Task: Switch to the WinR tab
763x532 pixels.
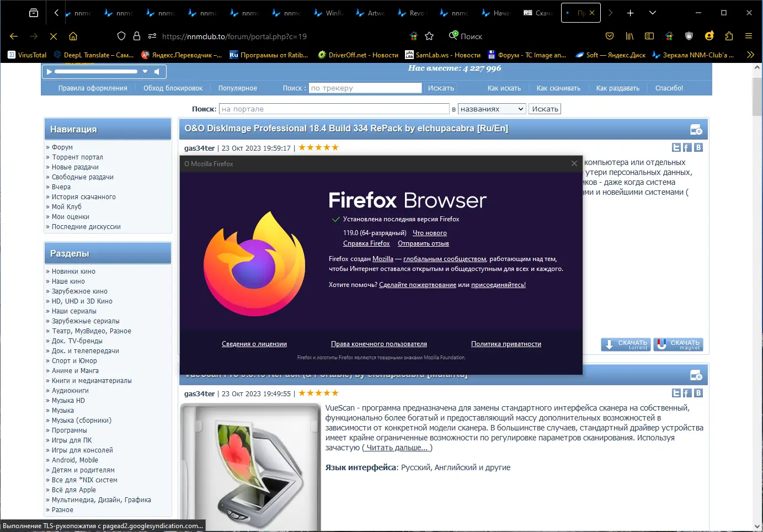Action: (x=328, y=13)
